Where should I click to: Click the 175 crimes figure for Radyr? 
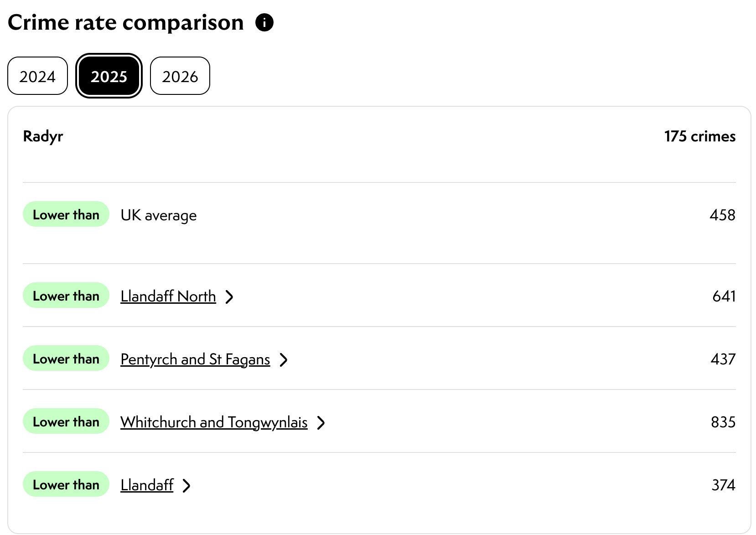click(699, 136)
